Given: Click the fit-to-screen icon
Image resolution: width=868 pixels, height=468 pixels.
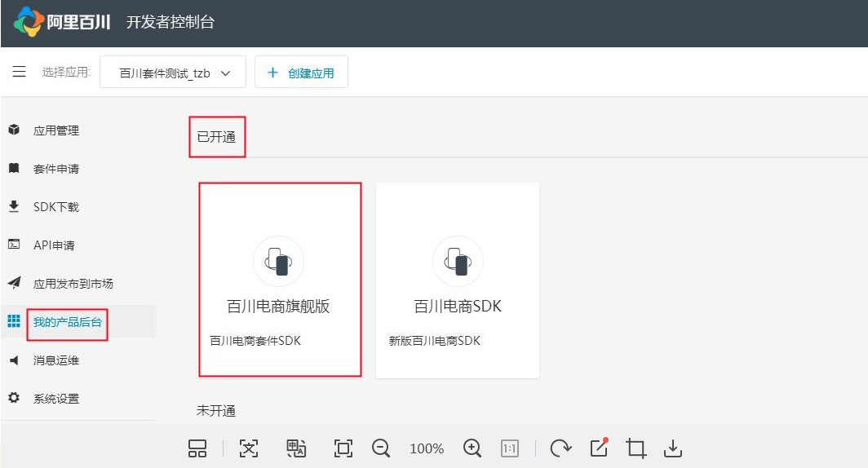Looking at the screenshot, I should (x=343, y=448).
